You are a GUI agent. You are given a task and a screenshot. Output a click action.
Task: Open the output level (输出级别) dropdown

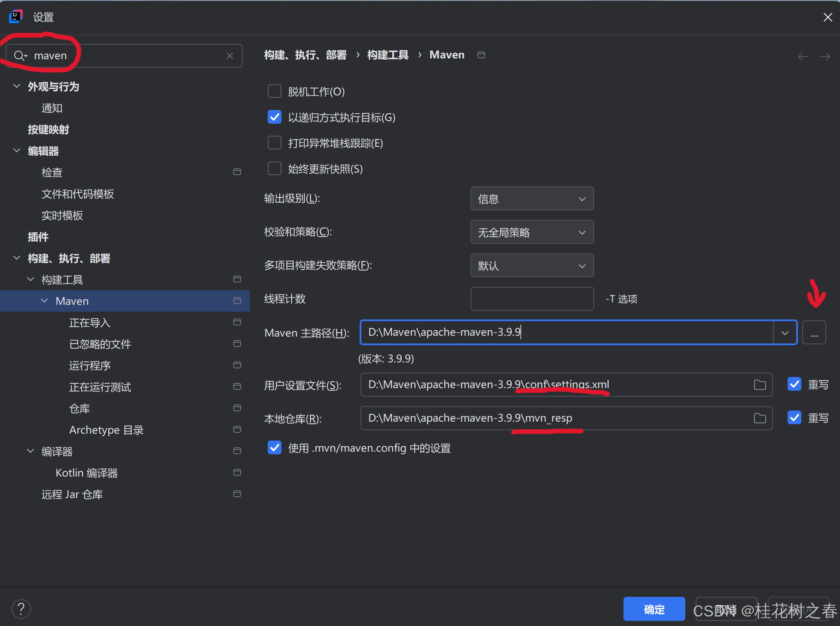532,199
